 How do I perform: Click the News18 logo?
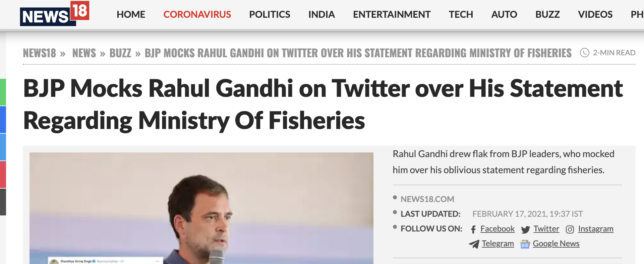54,14
